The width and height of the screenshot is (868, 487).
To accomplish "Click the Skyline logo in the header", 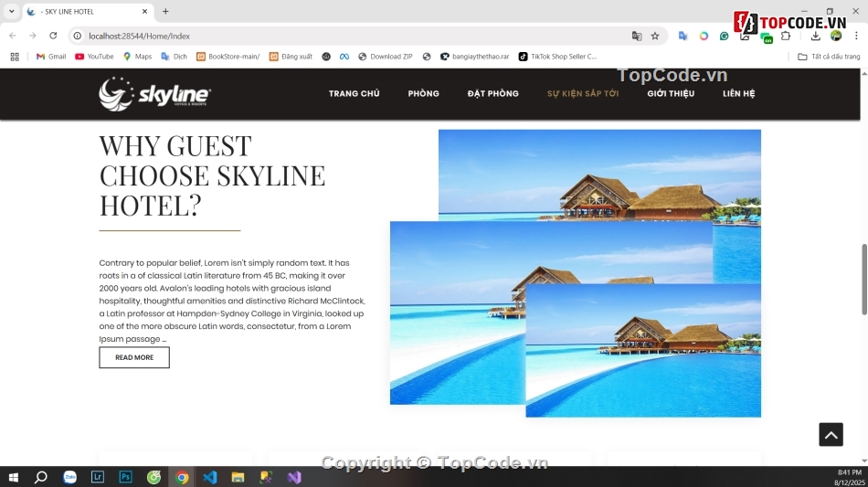I will point(154,94).
